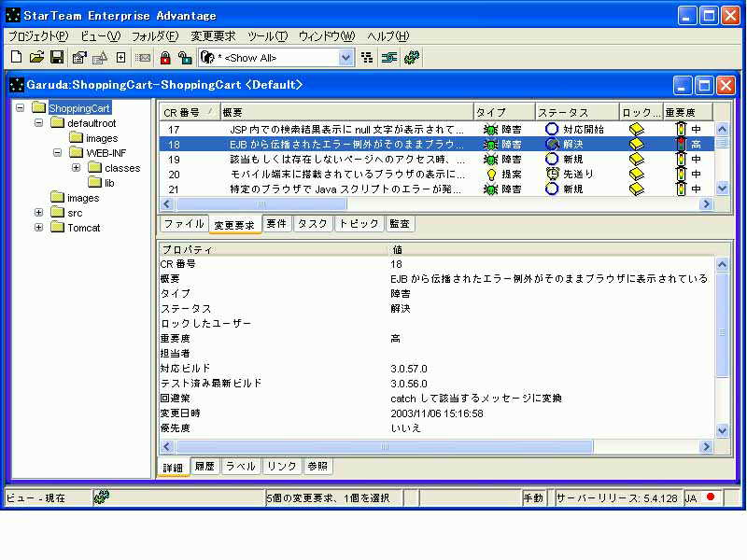Click the puzzle icon in the status bar

pyautogui.click(x=101, y=497)
